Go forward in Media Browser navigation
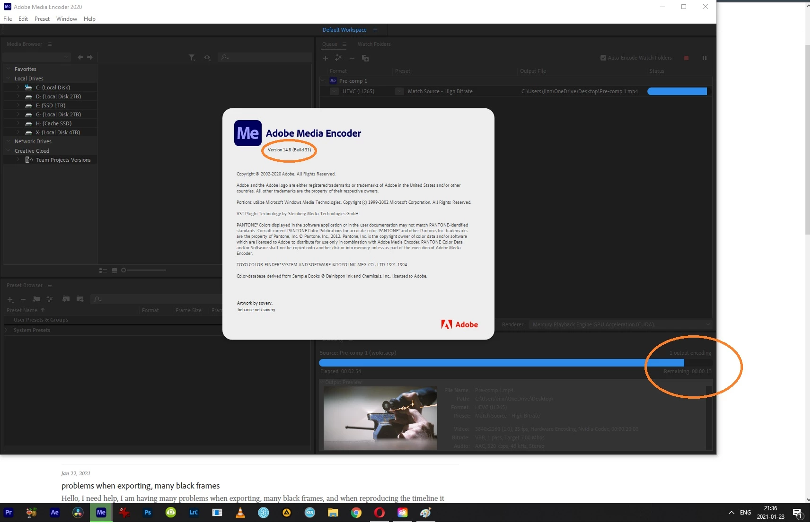 pyautogui.click(x=90, y=57)
